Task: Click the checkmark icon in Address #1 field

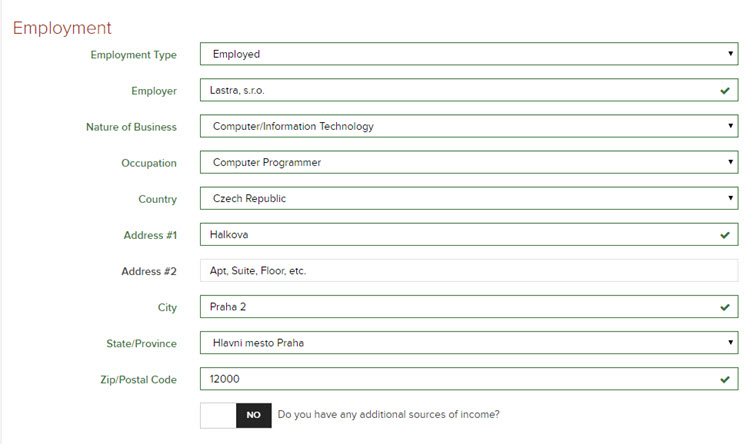Action: pos(725,235)
